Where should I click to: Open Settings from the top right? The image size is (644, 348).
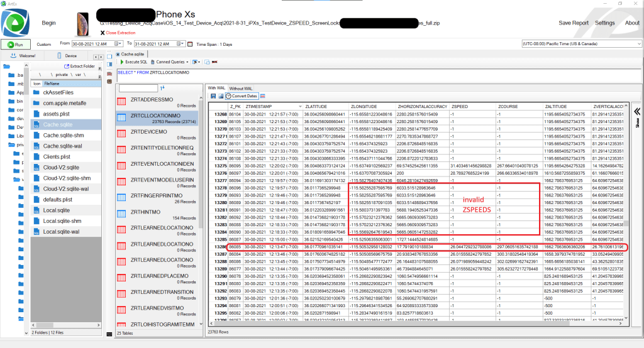(x=604, y=23)
